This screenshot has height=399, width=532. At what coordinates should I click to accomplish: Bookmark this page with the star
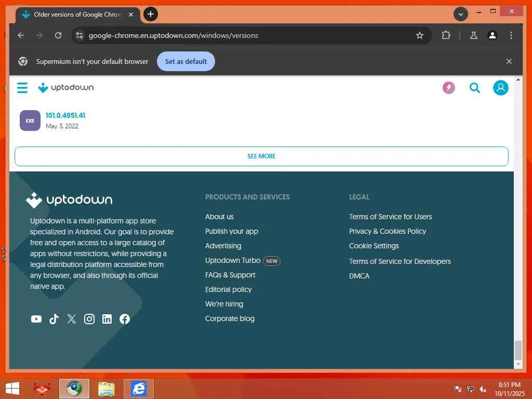pyautogui.click(x=420, y=35)
